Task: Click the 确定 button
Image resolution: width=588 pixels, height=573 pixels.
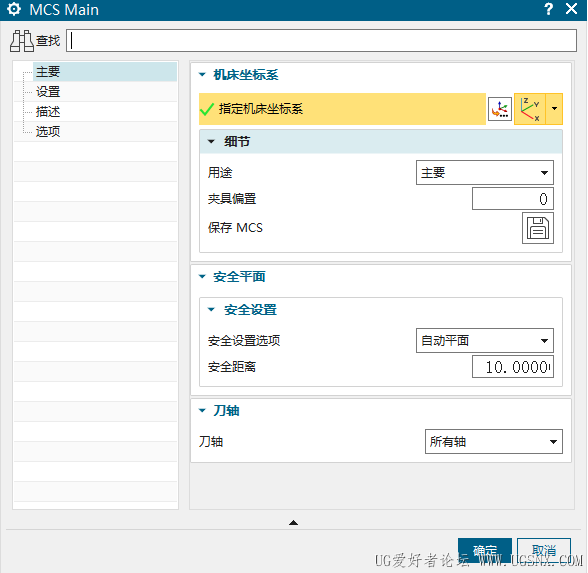Action: (484, 550)
